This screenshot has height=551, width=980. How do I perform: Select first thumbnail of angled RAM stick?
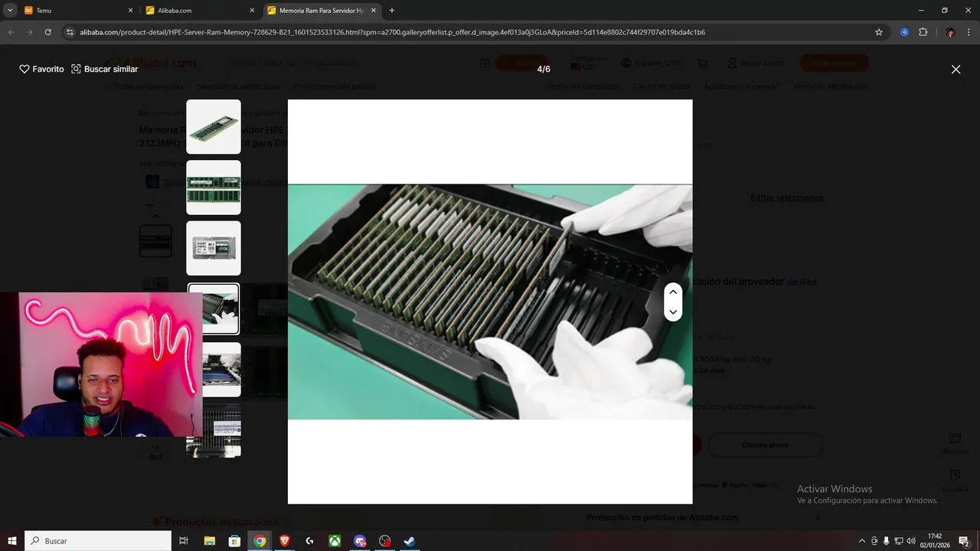pos(214,127)
